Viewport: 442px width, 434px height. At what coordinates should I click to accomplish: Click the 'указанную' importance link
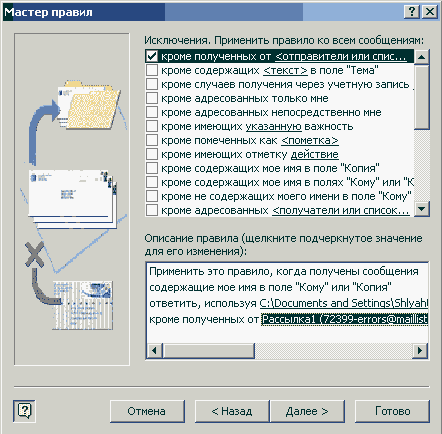[274, 126]
